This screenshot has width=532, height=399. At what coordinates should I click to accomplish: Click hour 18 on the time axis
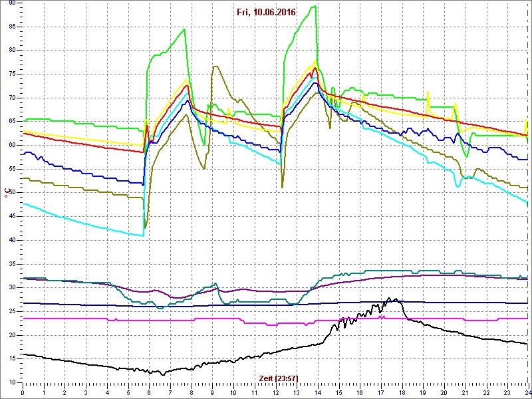pyautogui.click(x=402, y=392)
